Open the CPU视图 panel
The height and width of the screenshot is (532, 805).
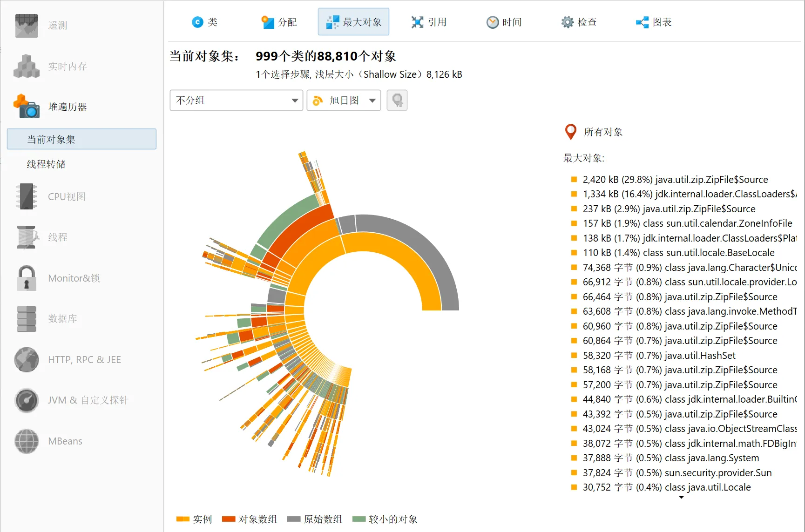(65, 196)
